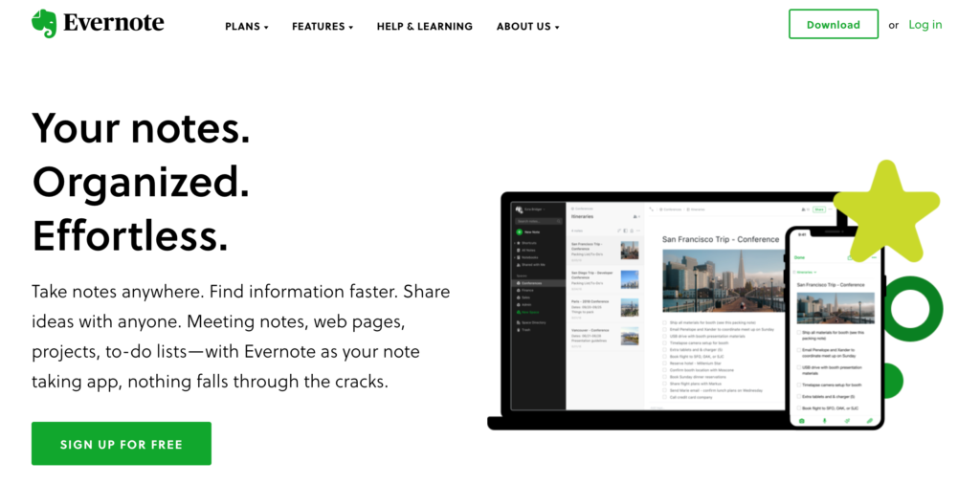Tap Done on the phone mockup
The height and width of the screenshot is (484, 980).
click(799, 257)
